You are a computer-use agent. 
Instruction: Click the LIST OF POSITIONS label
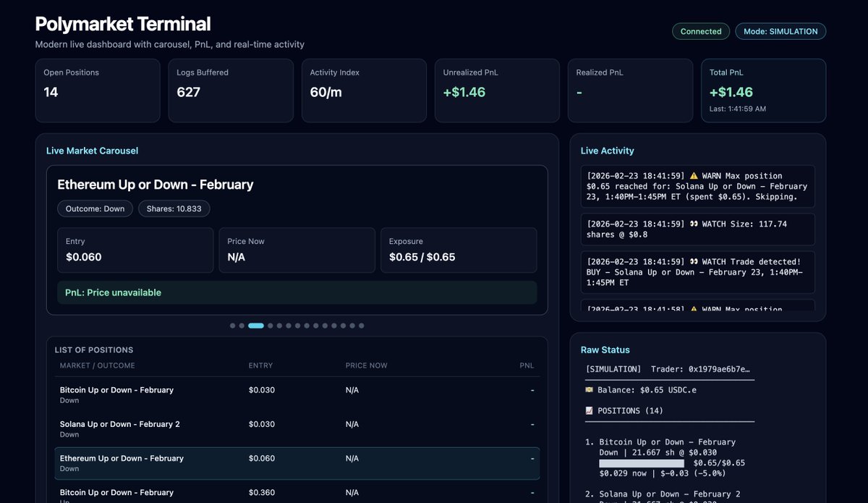point(94,350)
